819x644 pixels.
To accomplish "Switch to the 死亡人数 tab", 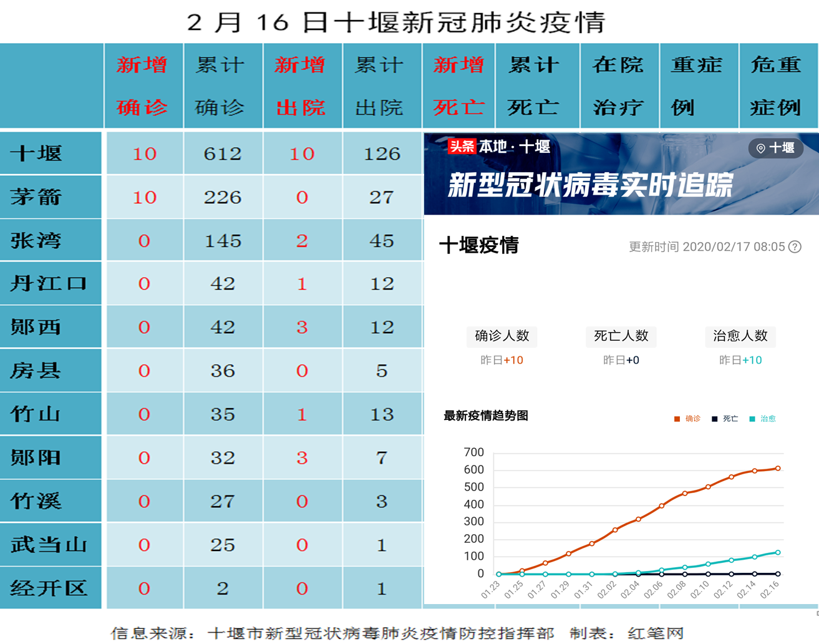I will [x=621, y=336].
